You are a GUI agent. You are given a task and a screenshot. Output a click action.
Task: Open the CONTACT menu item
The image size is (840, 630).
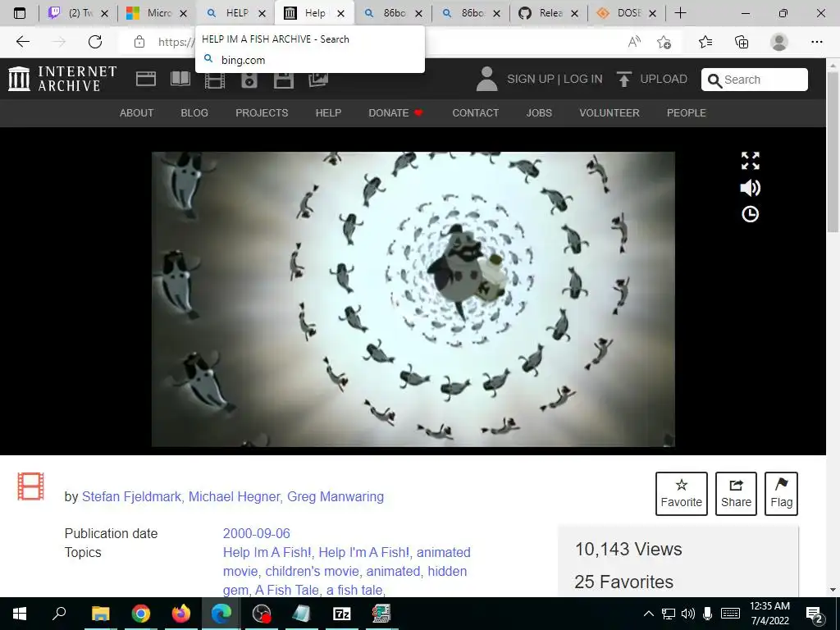point(475,113)
